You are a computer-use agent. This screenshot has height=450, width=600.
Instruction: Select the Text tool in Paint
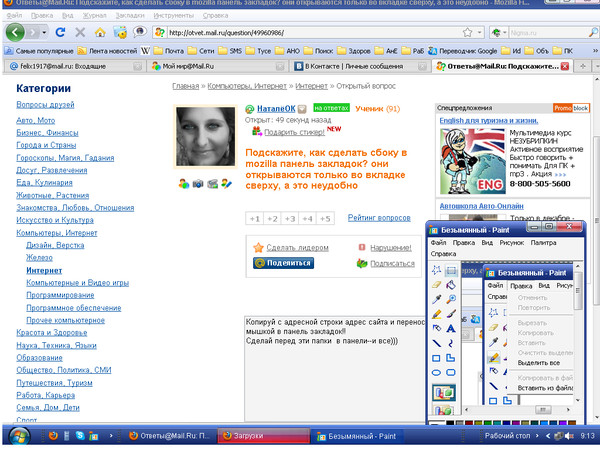[451, 328]
